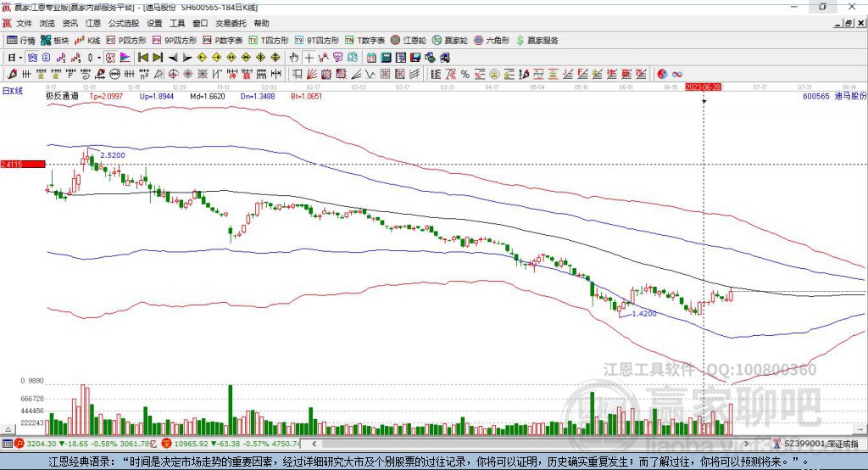This screenshot has height=470, width=868.
Task: Select the red Gann fan tool
Action: (x=312, y=75)
